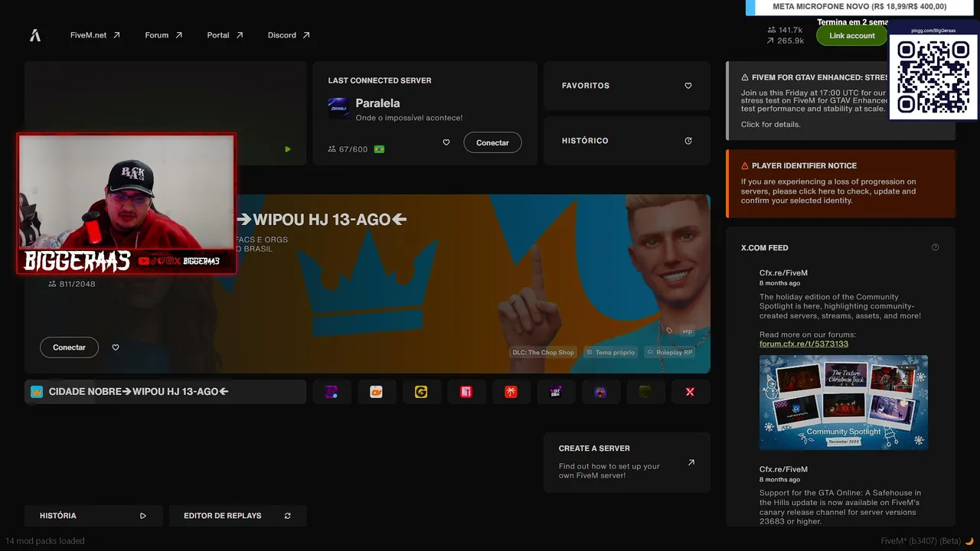The width and height of the screenshot is (980, 551).
Task: Click the Favoritos heart icon
Action: coord(688,86)
